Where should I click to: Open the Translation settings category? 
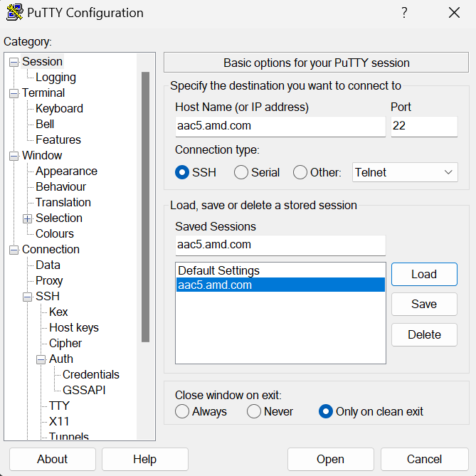tap(63, 203)
